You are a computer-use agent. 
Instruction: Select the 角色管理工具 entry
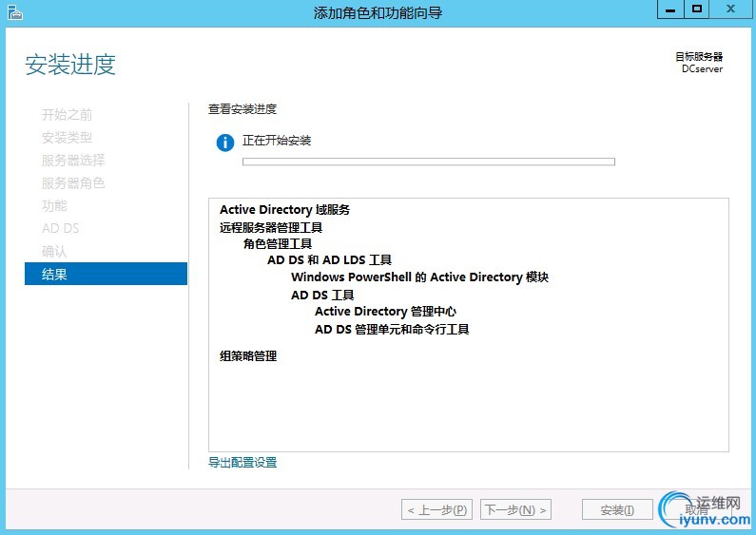tap(278, 244)
